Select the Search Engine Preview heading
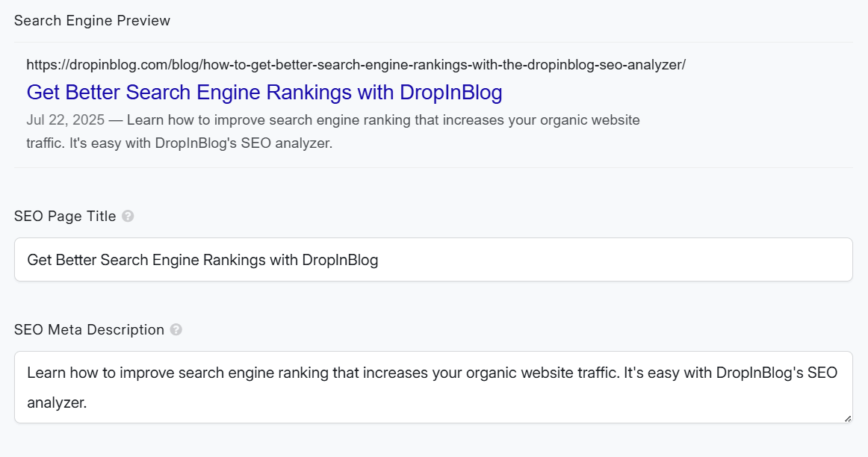Image resolution: width=868 pixels, height=457 pixels. pos(92,20)
